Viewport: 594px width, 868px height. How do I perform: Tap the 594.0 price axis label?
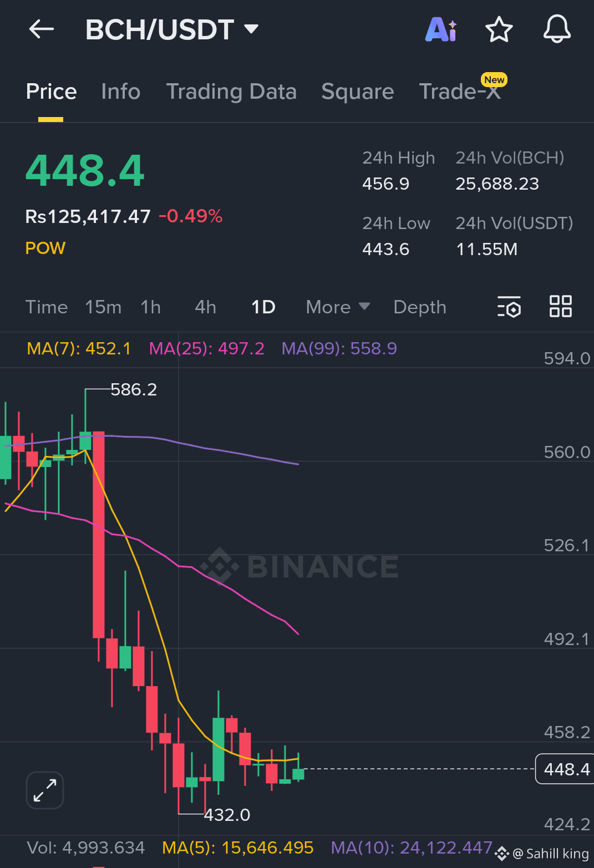click(567, 358)
